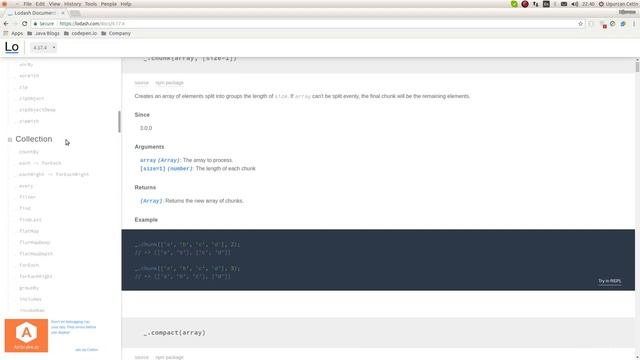Select zipWith in the sidebar
Screen dimensions: 640x360
tap(29, 121)
